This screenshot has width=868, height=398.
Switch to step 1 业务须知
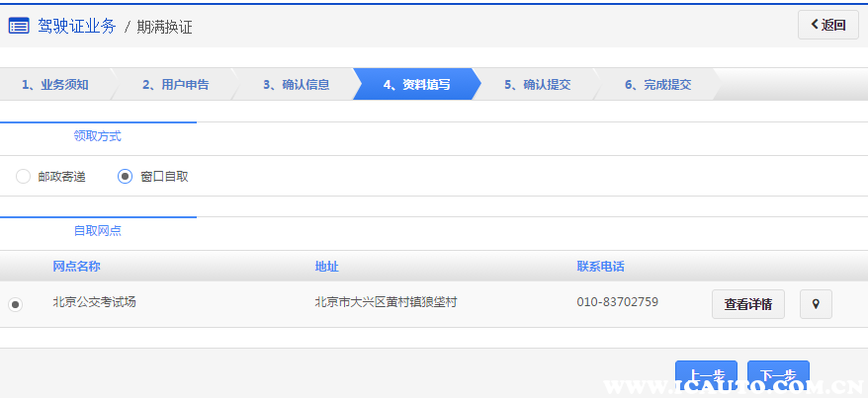(55, 85)
